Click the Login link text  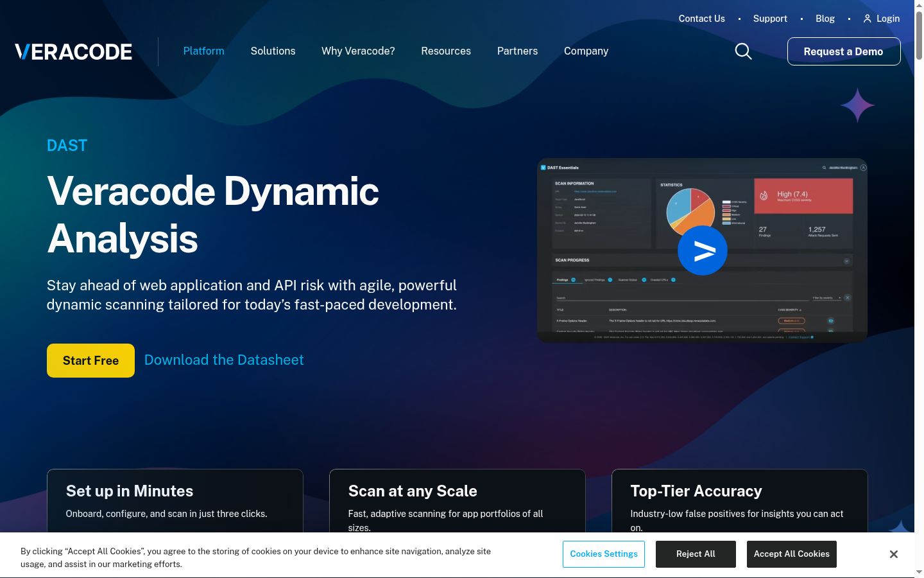[888, 19]
